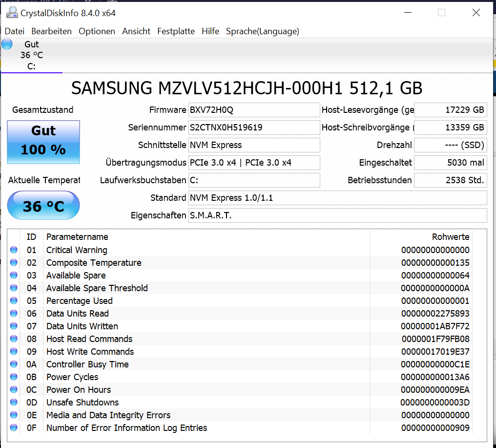
Task: Click status orb of Host Read Commands row
Action: point(14,339)
